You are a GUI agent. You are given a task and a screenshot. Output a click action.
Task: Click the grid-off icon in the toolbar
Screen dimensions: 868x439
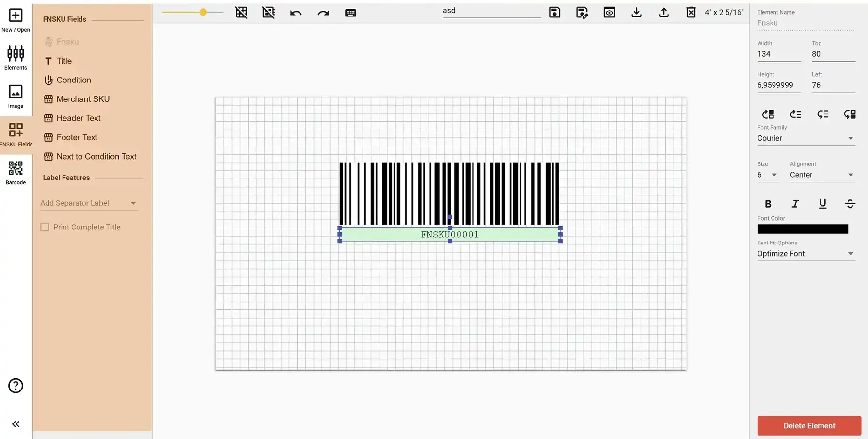[241, 13]
